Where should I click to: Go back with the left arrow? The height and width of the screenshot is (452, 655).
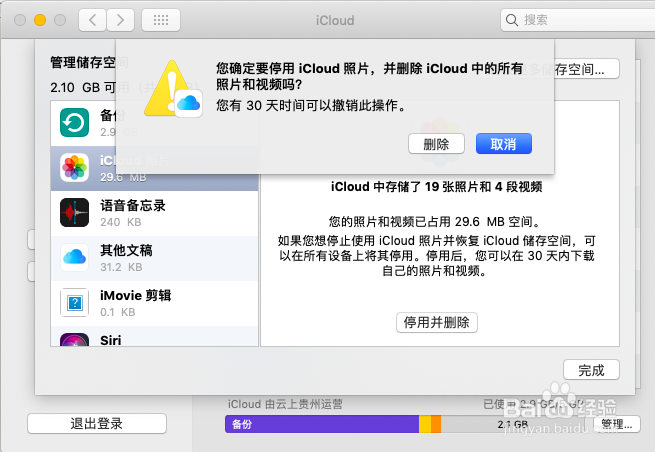[93, 20]
